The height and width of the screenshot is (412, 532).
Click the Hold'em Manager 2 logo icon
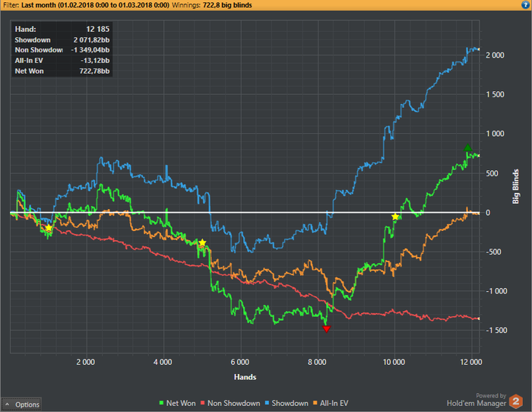pyautogui.click(x=516, y=401)
